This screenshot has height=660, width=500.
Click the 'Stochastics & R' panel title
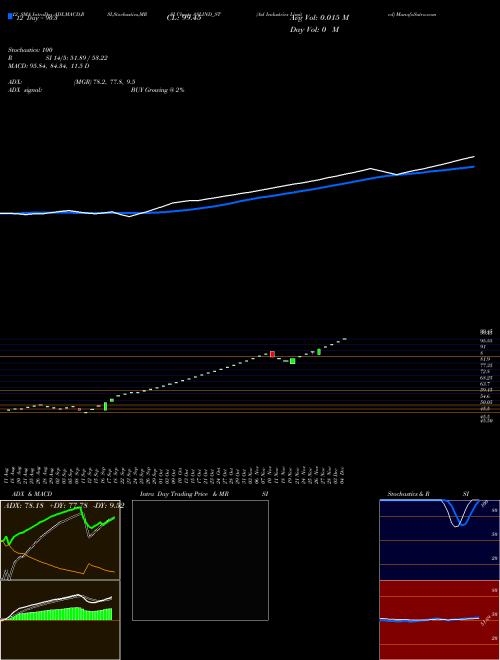(409, 494)
